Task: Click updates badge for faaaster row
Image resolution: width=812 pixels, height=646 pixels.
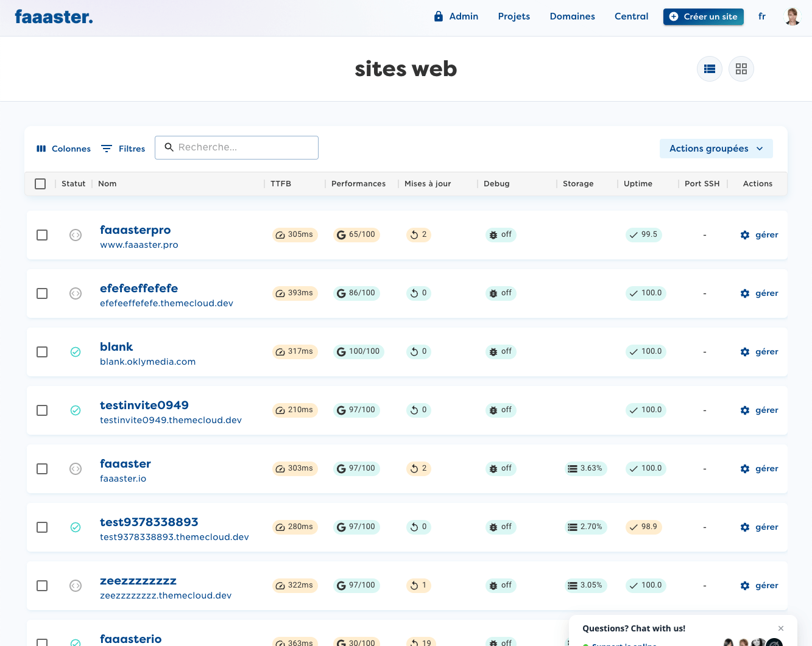Action: click(418, 468)
